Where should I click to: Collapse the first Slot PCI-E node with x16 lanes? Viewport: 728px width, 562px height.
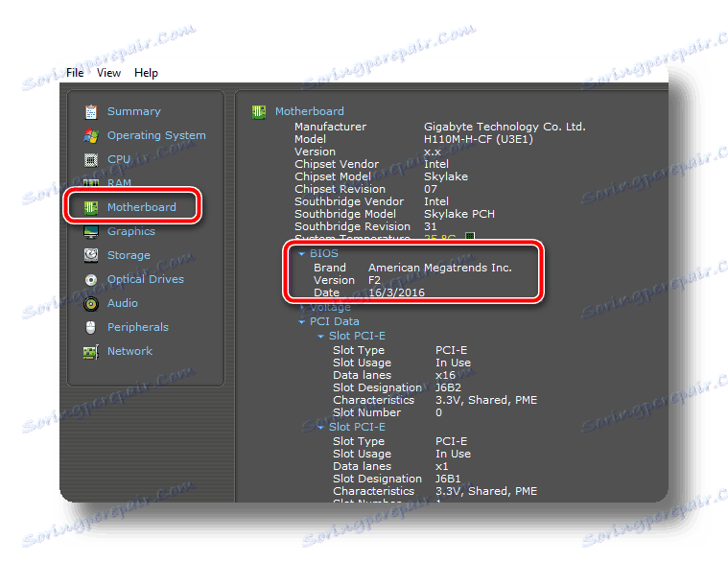pos(320,337)
